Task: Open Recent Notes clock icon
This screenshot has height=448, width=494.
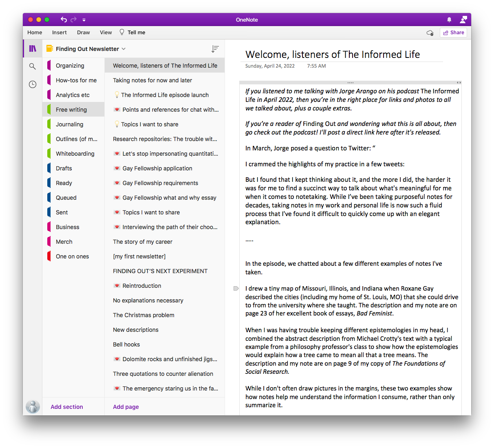Action: coord(33,84)
